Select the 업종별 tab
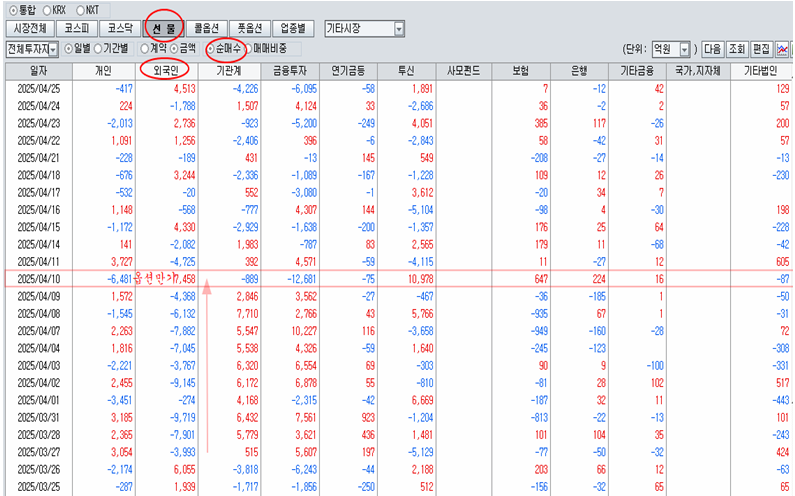The width and height of the screenshot is (795, 496). coord(297,28)
